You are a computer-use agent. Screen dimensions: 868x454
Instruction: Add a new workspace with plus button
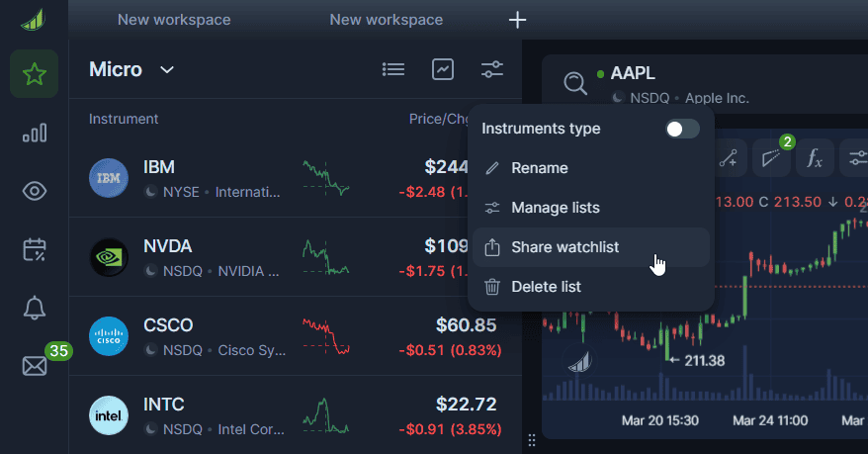(x=518, y=20)
